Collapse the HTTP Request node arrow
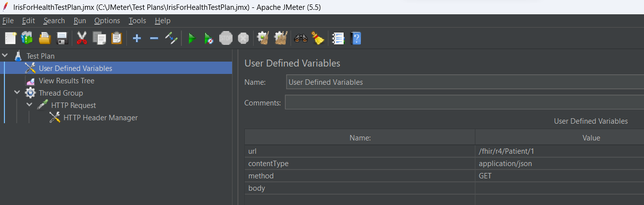Screen dimensions: 644x205 click(x=29, y=105)
